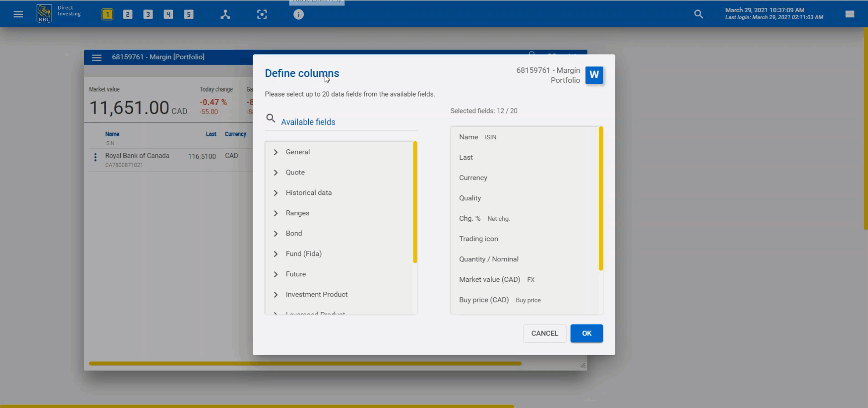Expand the Historical data group
Screen dimensions: 868x408
tap(339, 193)
